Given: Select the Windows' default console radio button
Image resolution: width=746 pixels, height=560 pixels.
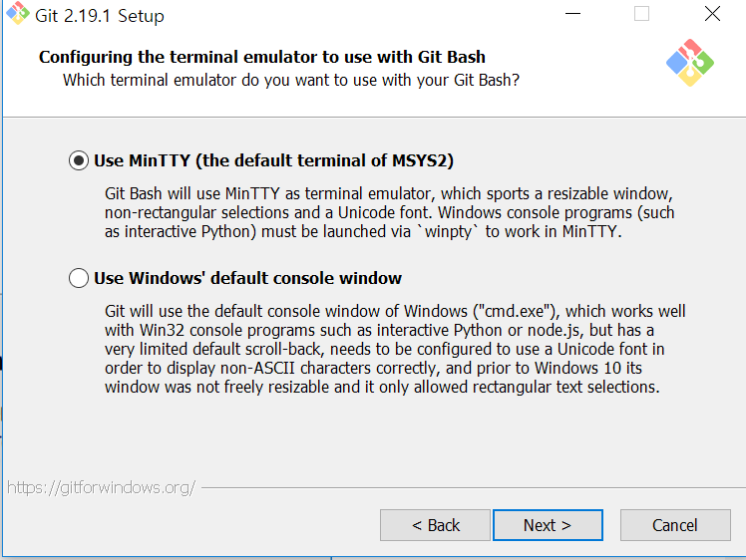Looking at the screenshot, I should click(79, 278).
